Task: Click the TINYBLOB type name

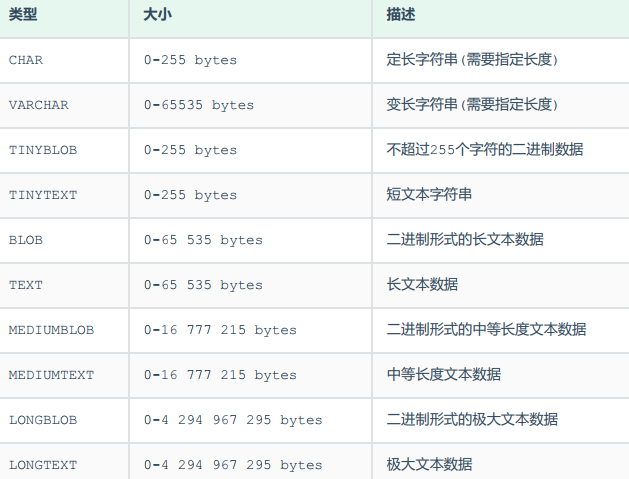Action: (x=42, y=150)
